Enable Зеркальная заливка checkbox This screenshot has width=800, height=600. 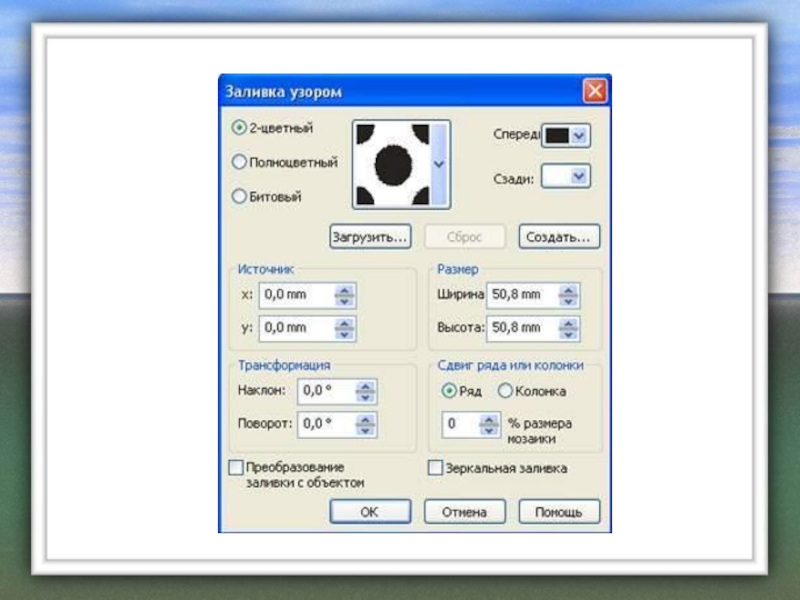[435, 467]
